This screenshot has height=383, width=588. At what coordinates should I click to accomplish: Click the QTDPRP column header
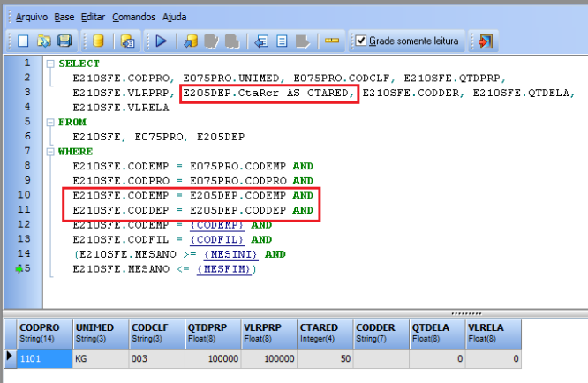pos(213,334)
